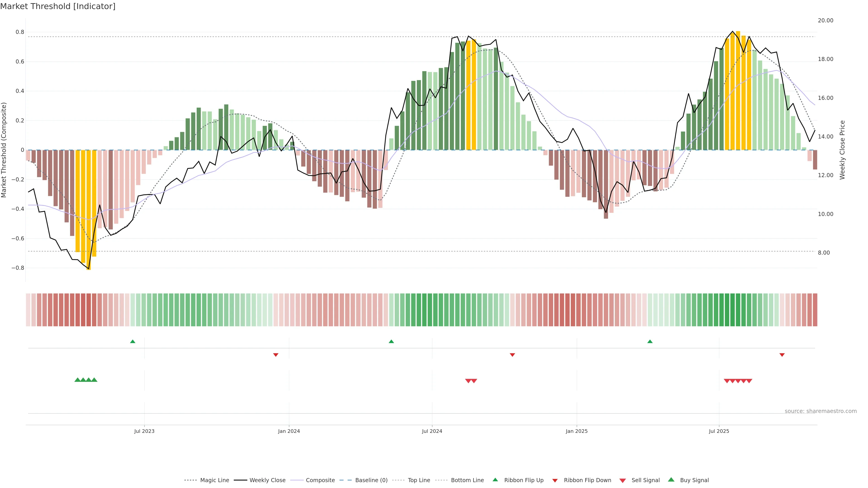Click first green ribbon flip up marker
This screenshot has width=868, height=488.
(133, 342)
